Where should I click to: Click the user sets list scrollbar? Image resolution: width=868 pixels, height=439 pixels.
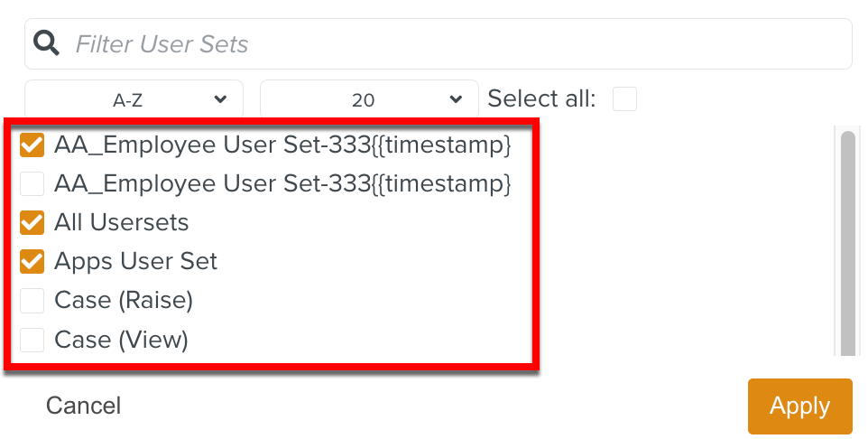(x=847, y=244)
